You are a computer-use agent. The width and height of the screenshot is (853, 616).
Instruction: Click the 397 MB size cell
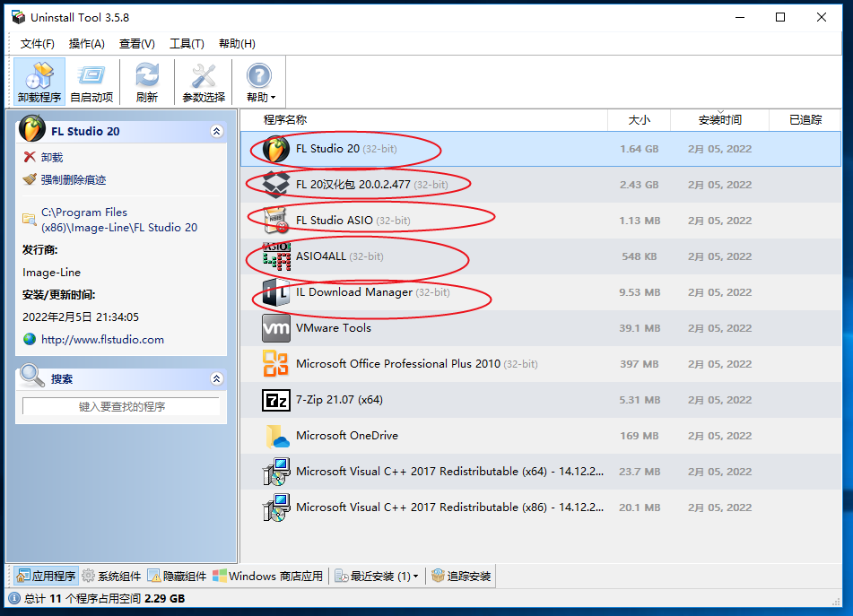click(640, 364)
